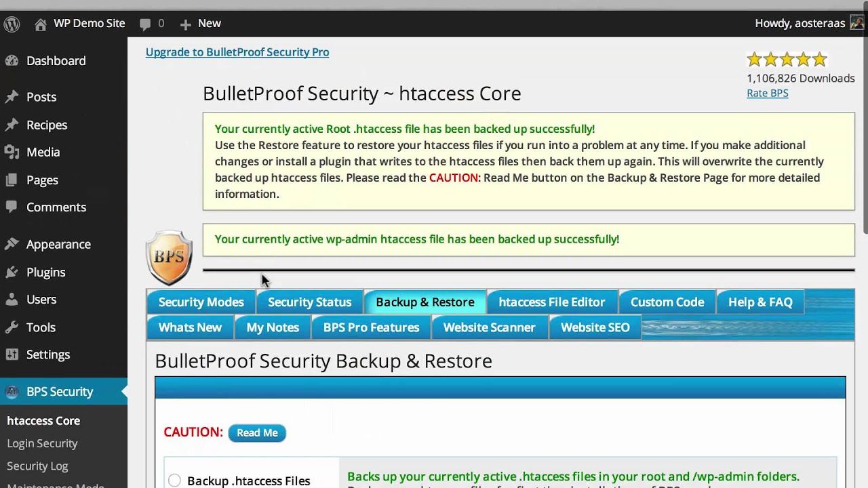The image size is (868, 488).
Task: Click the CAUTION Read Me button
Action: pyautogui.click(x=257, y=432)
